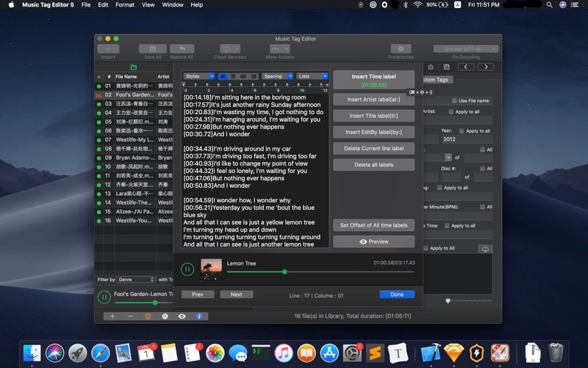Enable the Use File name checkbox
Screen dimensions: 588x368
[454, 101]
